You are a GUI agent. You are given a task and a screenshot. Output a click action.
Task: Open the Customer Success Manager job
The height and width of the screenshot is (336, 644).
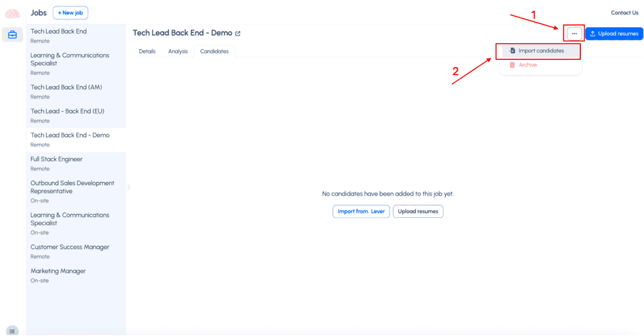pyautogui.click(x=77, y=252)
